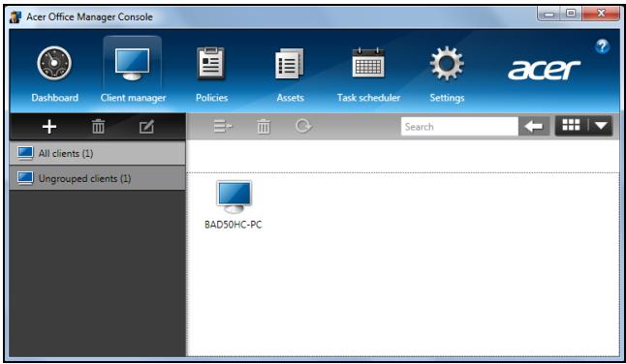This screenshot has height=364, width=626.
Task: Switch to grid view icon
Action: (571, 126)
